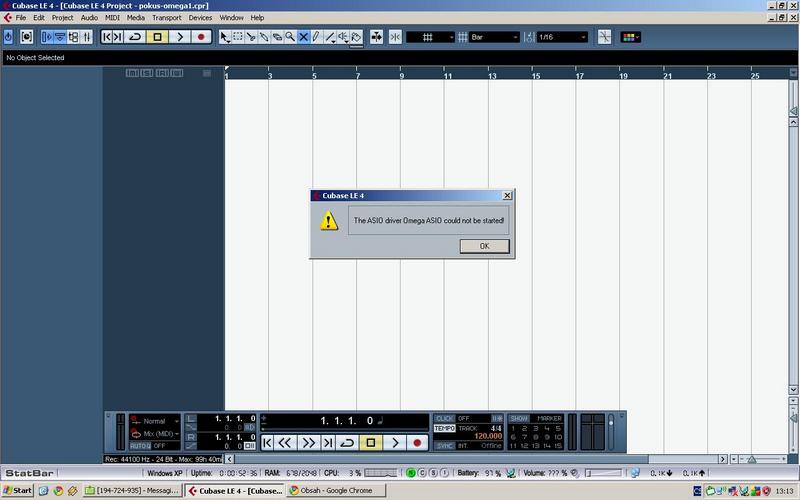800x500 pixels.
Task: Open the Bar grid type dropdown
Action: (x=494, y=37)
